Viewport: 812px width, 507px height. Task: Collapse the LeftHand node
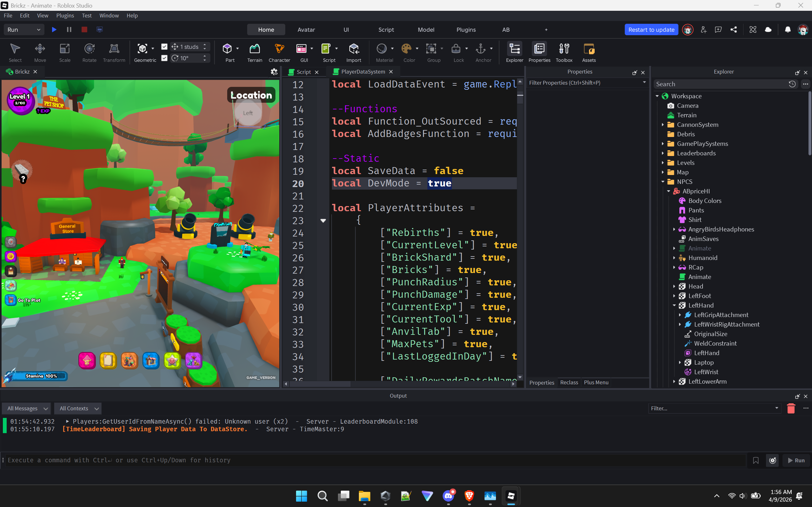click(674, 305)
